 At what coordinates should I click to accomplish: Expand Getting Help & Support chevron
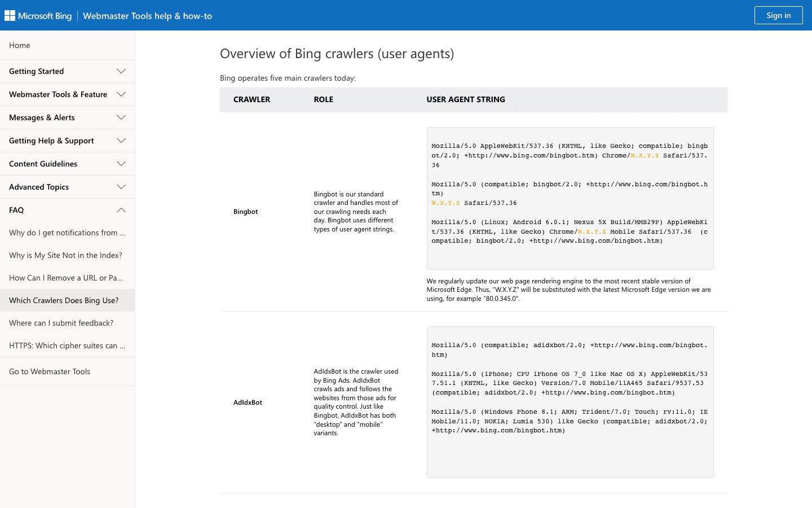coord(121,141)
